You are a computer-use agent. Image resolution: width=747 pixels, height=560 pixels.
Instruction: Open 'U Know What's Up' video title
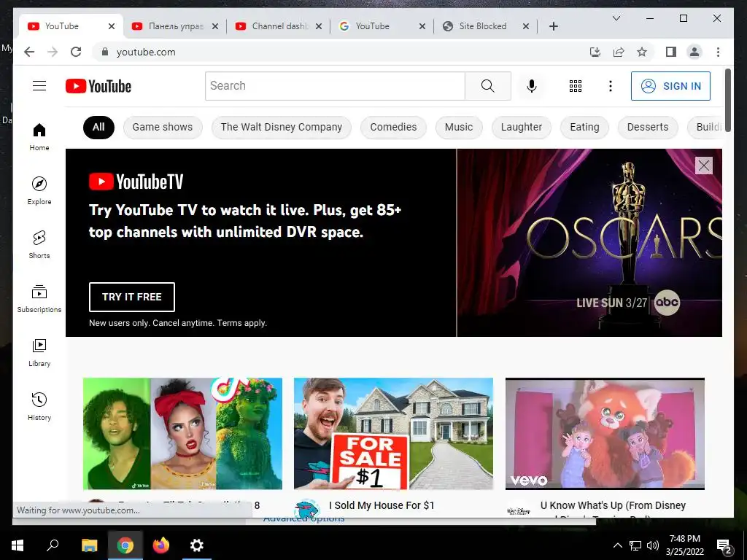point(613,505)
